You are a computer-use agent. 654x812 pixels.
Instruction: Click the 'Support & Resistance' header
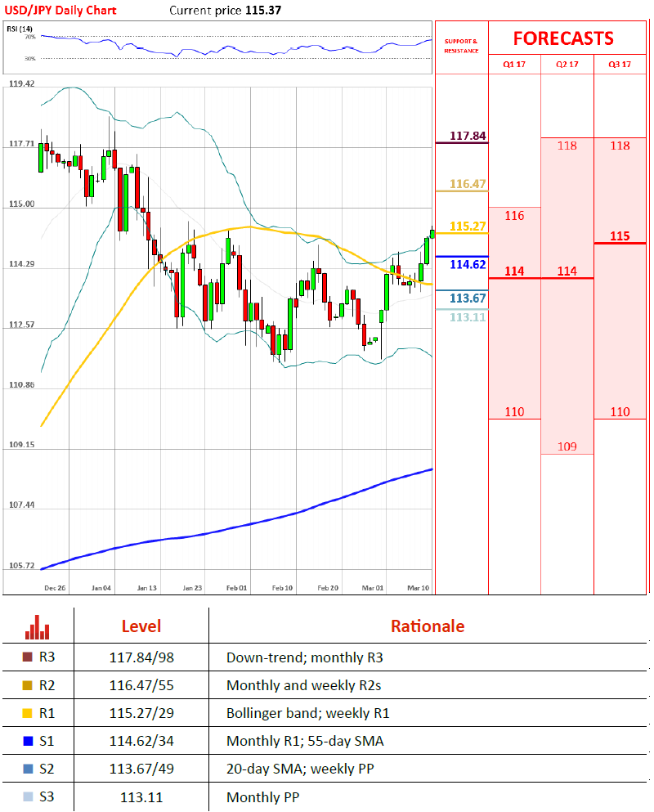click(461, 46)
